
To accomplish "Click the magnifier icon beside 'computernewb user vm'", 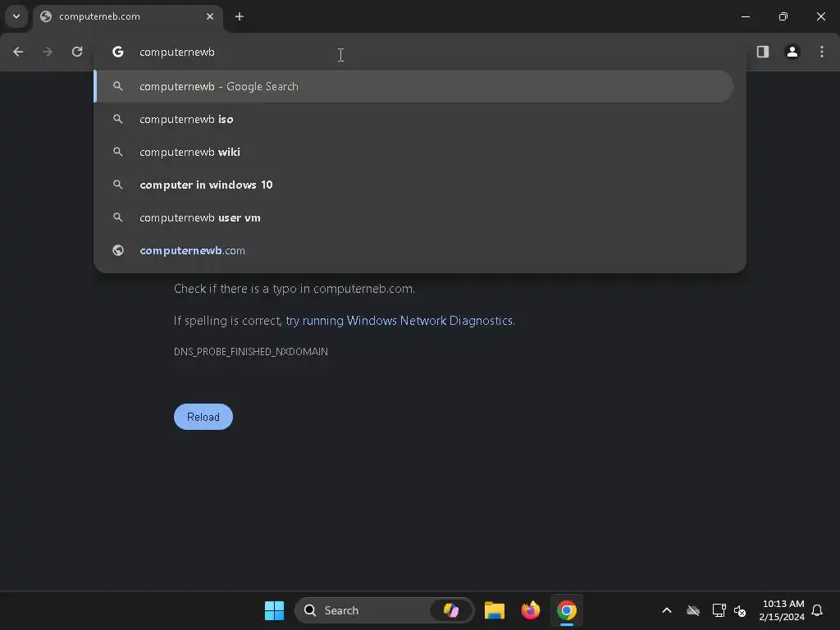I will tap(118, 217).
